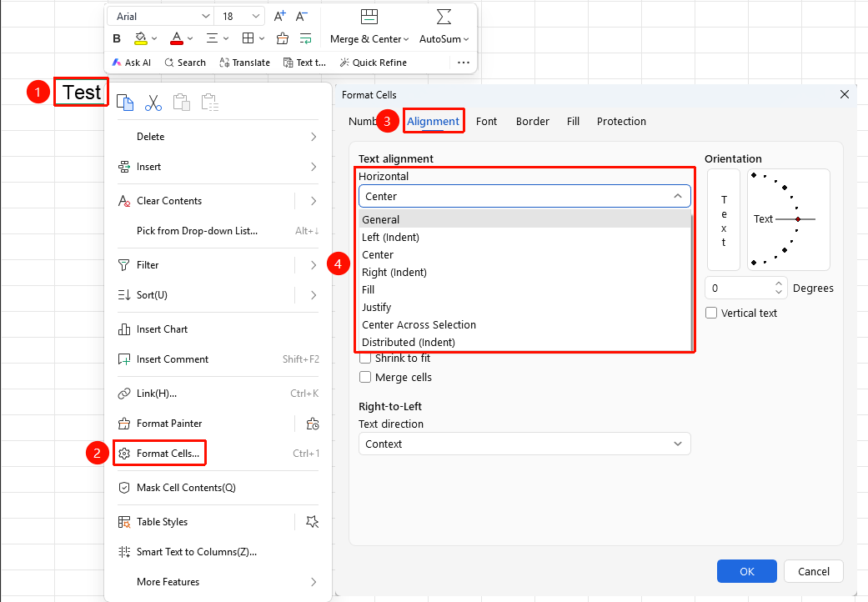This screenshot has width=868, height=602.
Task: Open Ask AI from the mini toolbar
Action: 132,63
